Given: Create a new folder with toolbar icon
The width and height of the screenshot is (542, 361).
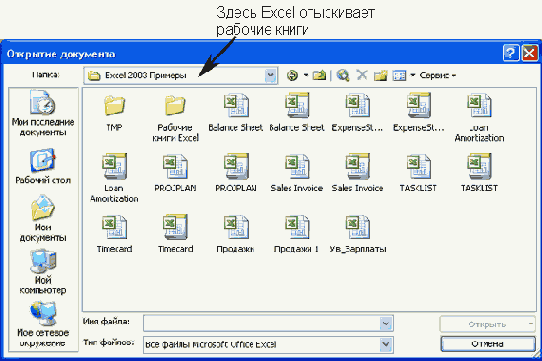Looking at the screenshot, I should point(380,75).
